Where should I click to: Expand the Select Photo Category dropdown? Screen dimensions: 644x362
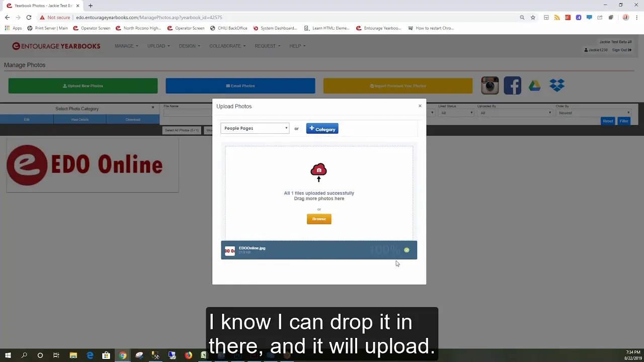(x=79, y=109)
